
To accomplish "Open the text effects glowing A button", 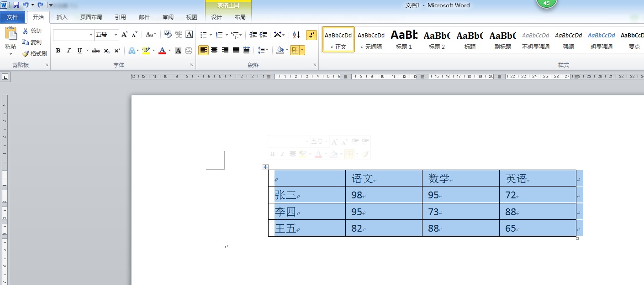I will point(132,51).
